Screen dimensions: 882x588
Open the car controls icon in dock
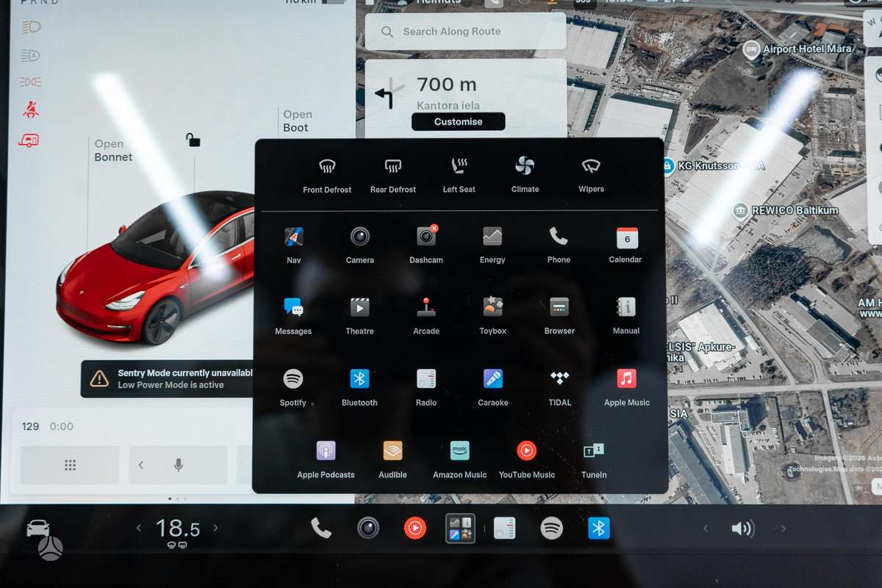(x=38, y=528)
